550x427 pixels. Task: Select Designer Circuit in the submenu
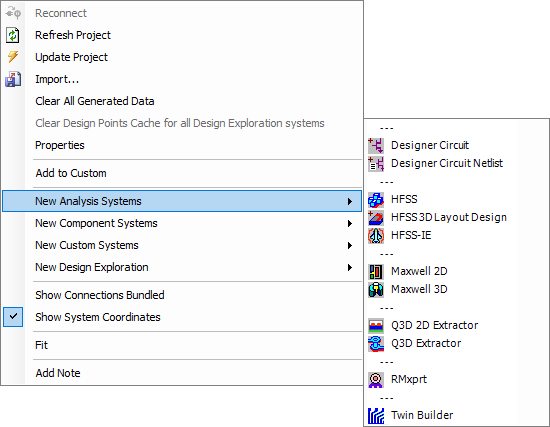point(430,145)
